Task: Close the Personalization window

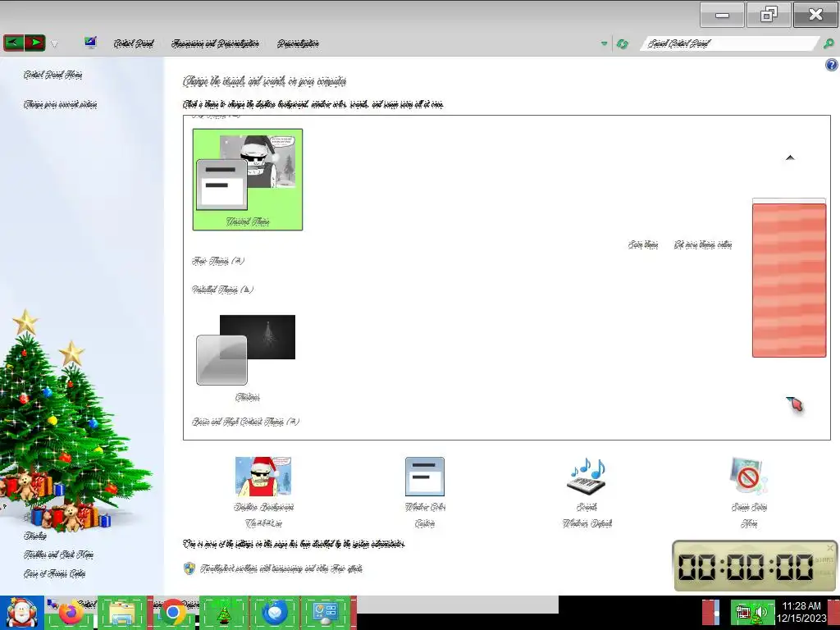Action: [x=815, y=15]
